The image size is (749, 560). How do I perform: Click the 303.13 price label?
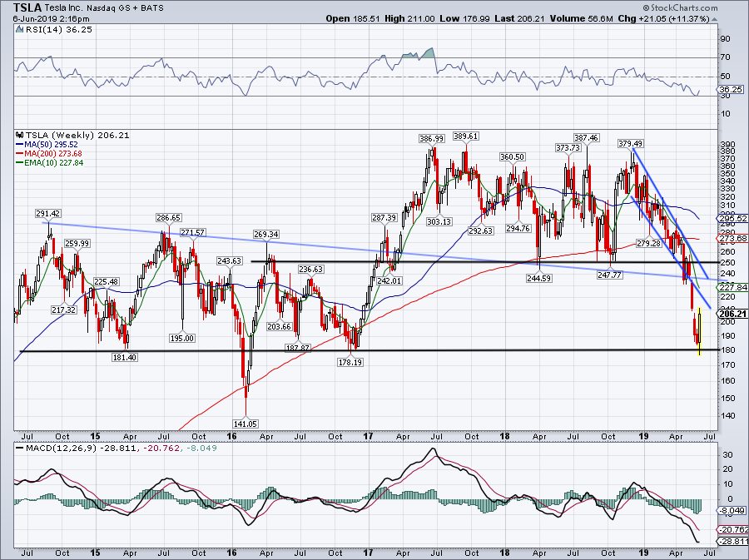click(439, 221)
